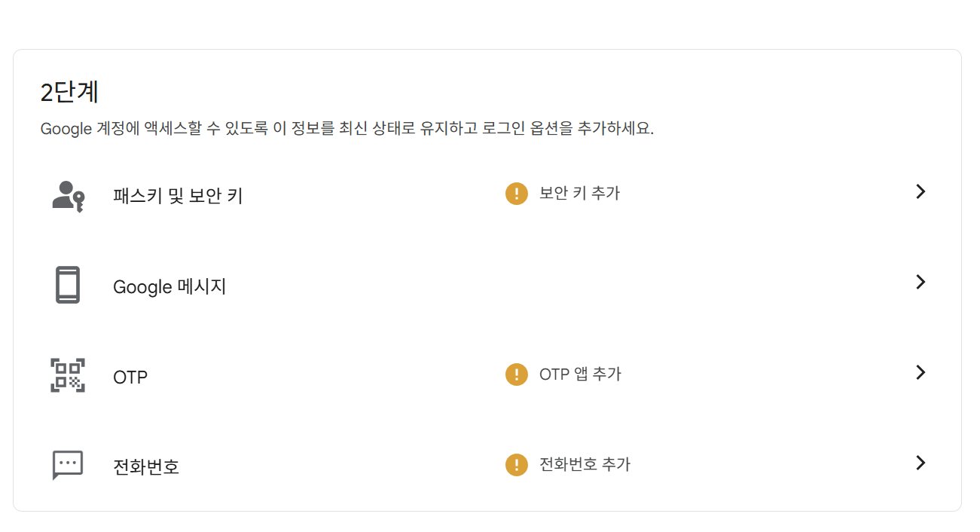Click the Google 계정 description text
980x532 pixels.
(x=347, y=129)
